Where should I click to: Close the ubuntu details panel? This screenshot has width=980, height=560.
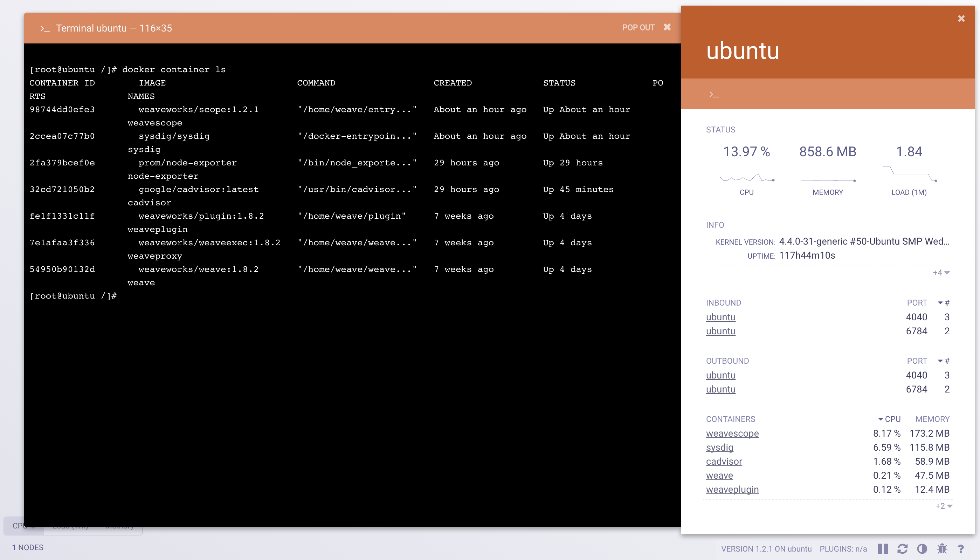click(961, 19)
